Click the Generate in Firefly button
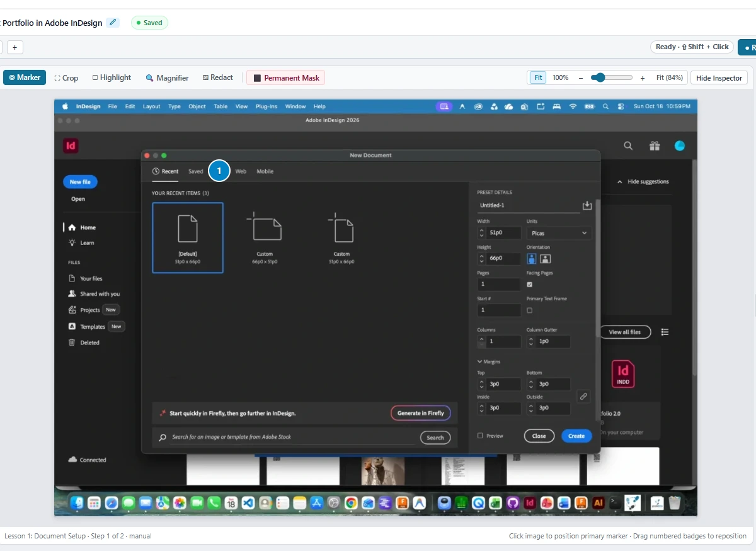 421,413
